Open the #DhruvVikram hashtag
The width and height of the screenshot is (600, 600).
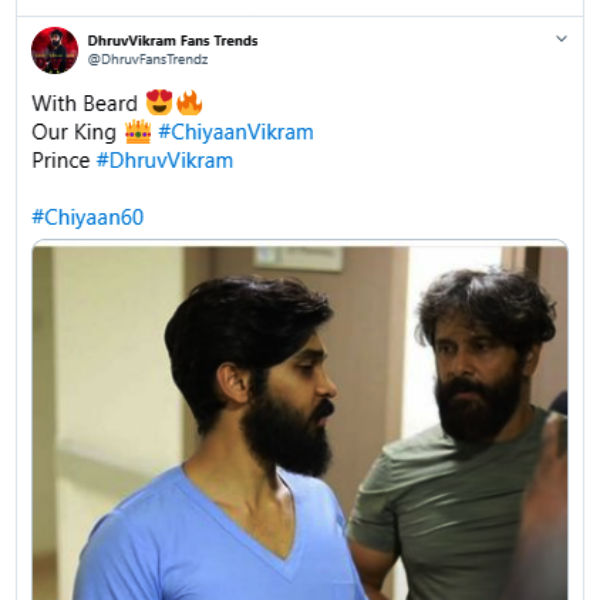click(x=165, y=161)
